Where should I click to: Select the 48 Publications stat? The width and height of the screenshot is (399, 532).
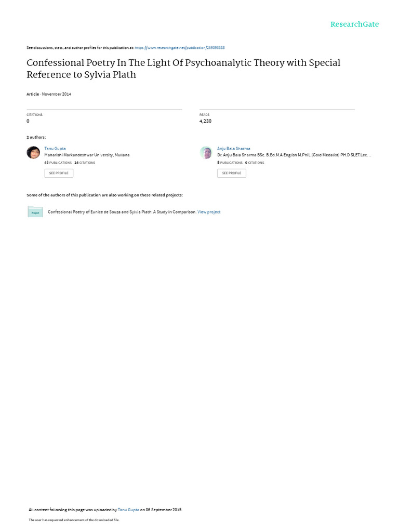click(58, 163)
